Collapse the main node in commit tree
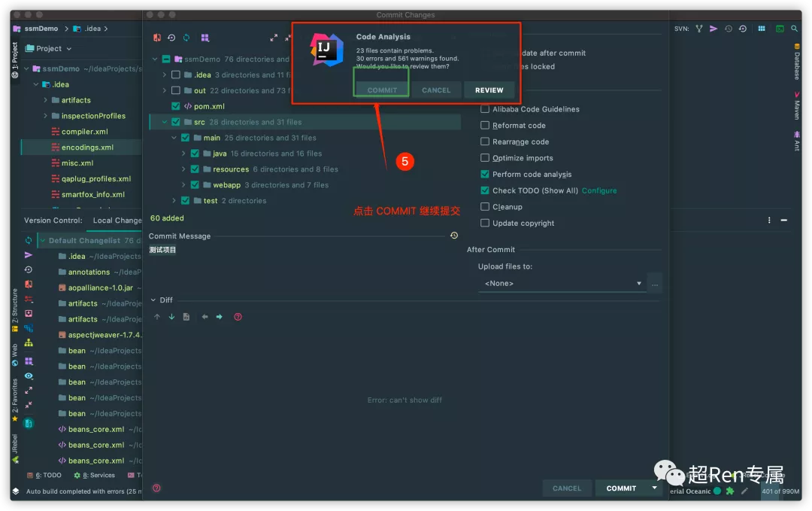Image resolution: width=812 pixels, height=511 pixels. point(174,138)
